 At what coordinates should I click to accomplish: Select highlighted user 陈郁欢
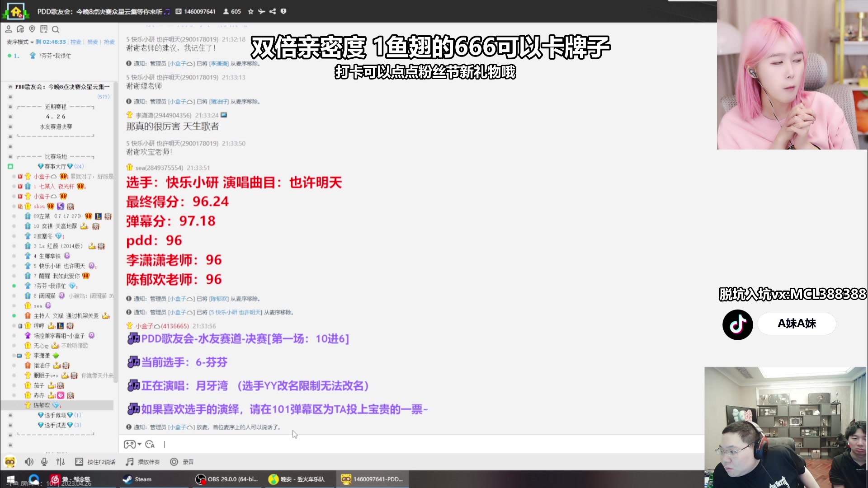[42, 405]
